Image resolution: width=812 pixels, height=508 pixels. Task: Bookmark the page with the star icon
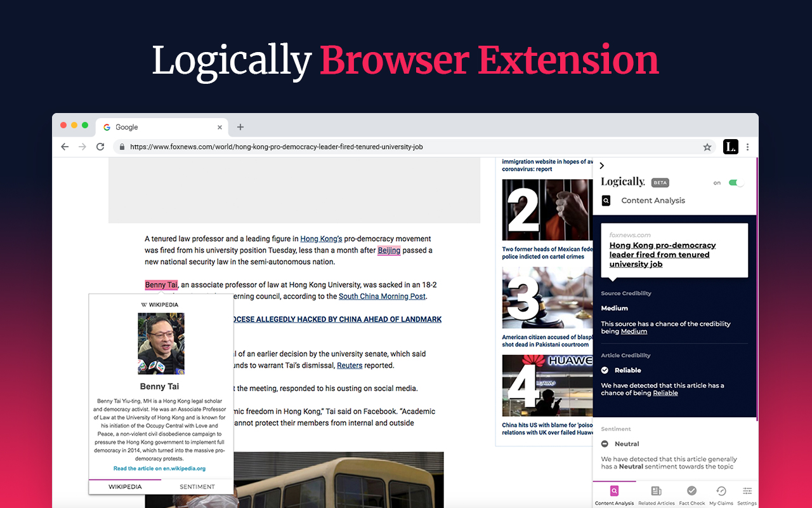click(707, 147)
